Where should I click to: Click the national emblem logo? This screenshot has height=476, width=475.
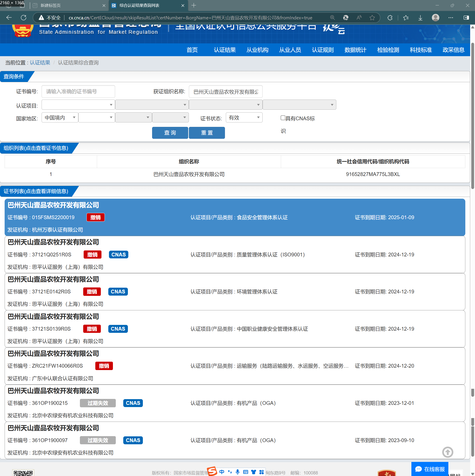[23, 31]
